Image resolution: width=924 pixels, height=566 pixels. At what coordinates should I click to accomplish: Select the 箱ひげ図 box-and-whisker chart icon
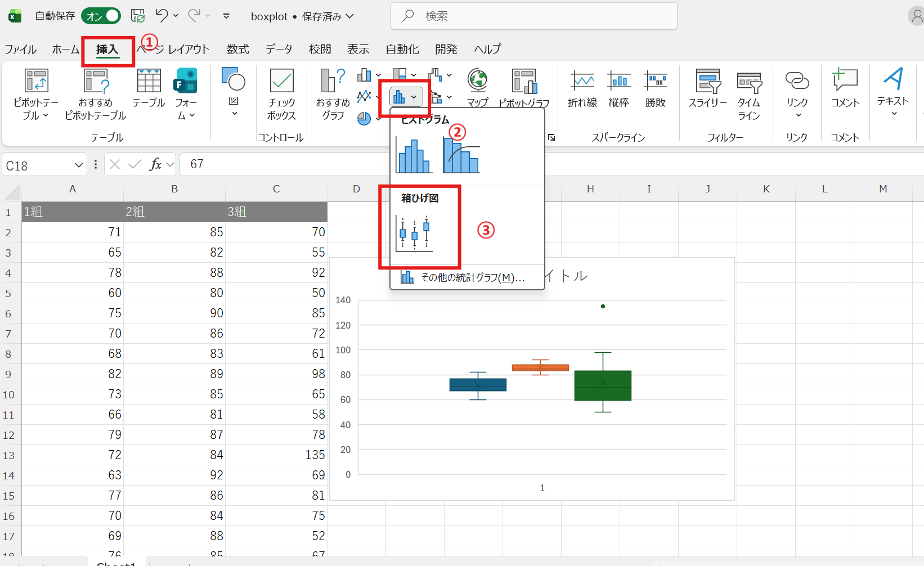415,232
